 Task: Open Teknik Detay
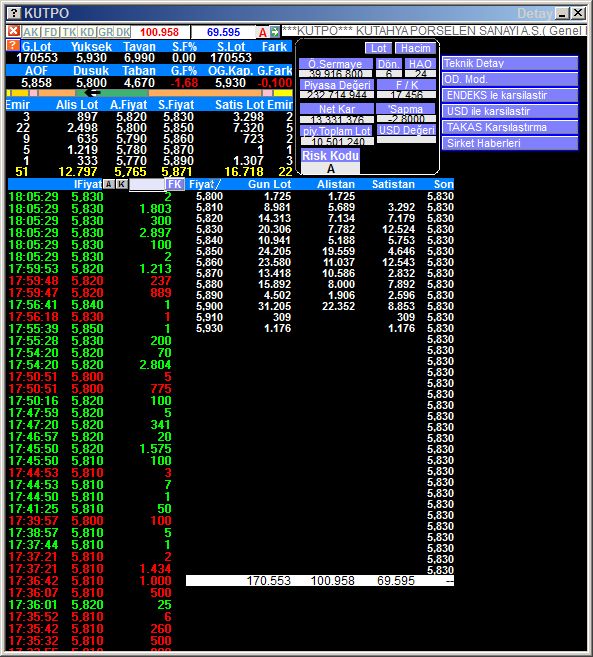point(510,63)
